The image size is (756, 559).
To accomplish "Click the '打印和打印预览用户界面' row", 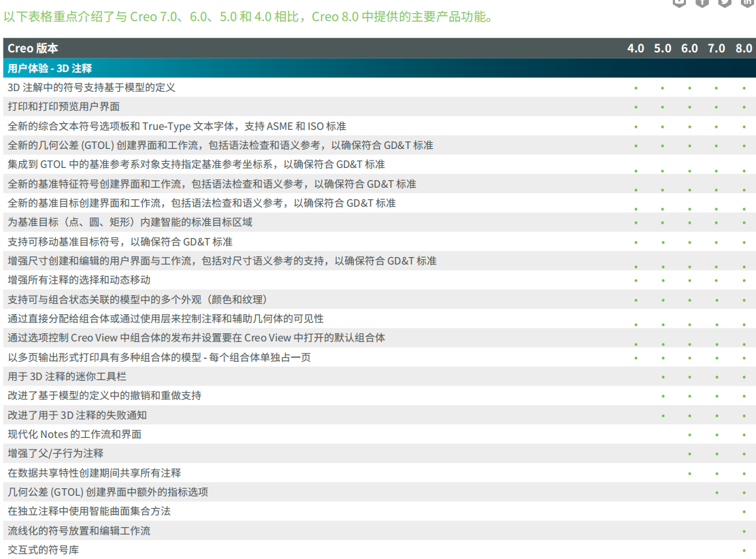I will pyautogui.click(x=63, y=107).
